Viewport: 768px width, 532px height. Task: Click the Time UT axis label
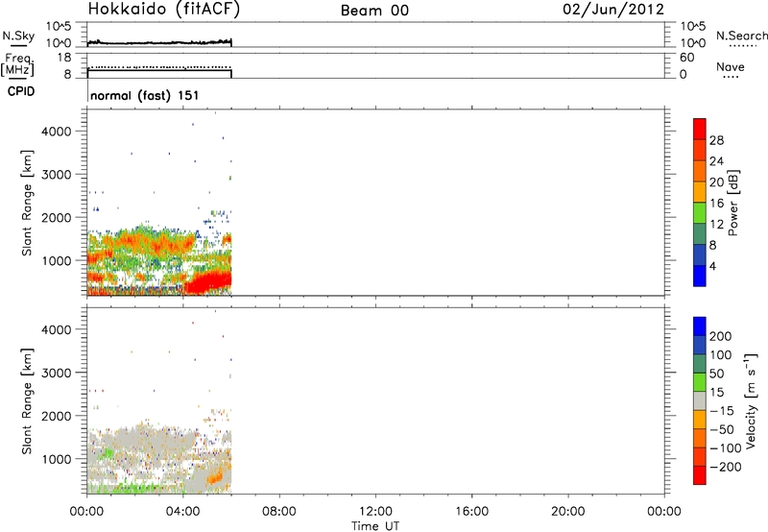(x=375, y=526)
